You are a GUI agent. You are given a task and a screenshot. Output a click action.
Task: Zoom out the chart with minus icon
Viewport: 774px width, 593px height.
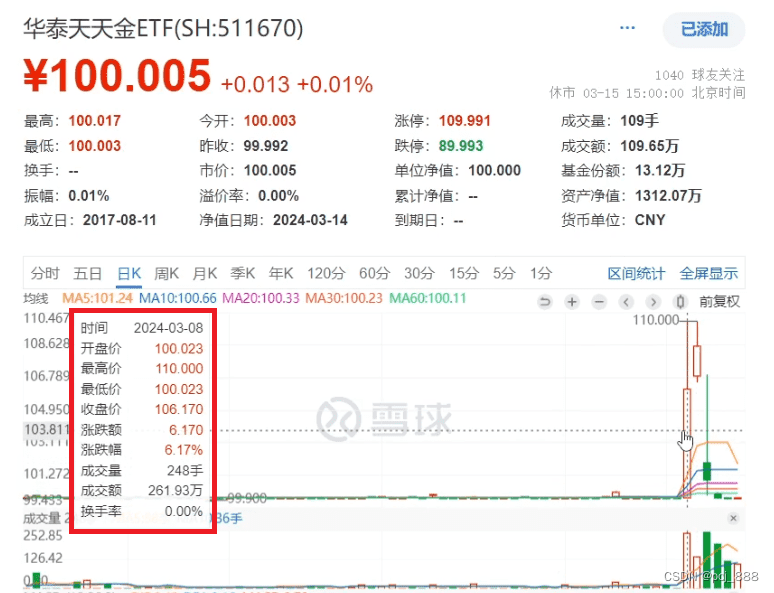coord(599,301)
